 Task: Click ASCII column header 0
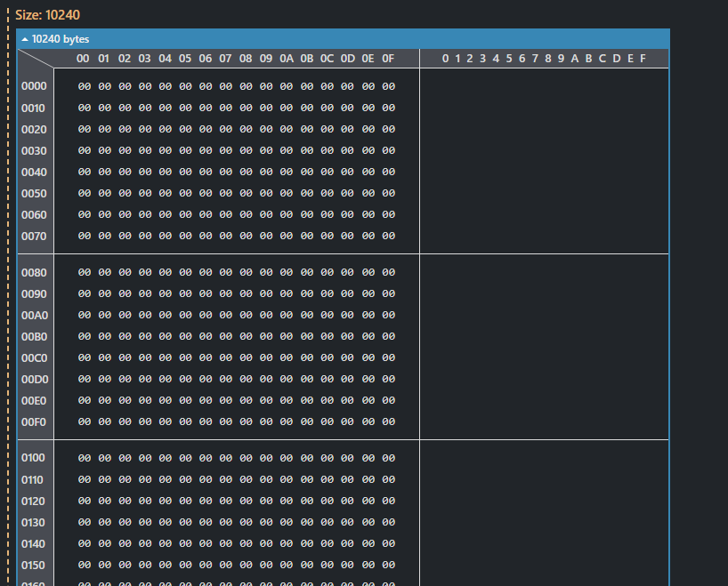(x=446, y=59)
